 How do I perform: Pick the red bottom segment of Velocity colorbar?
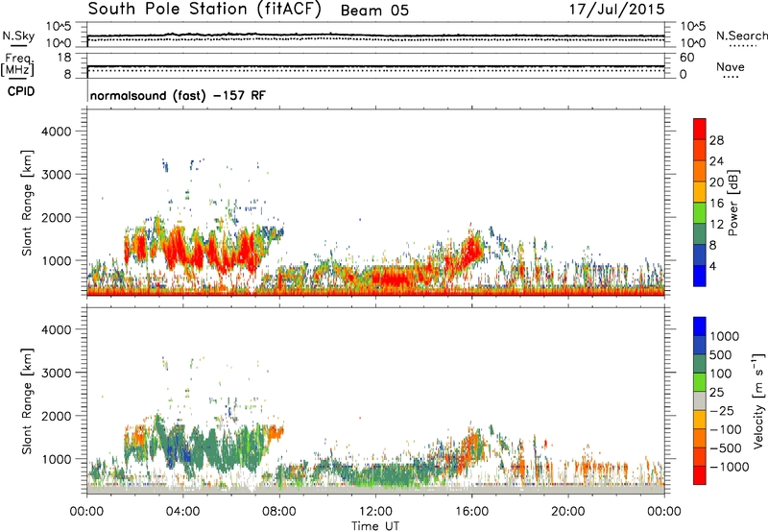click(x=700, y=475)
